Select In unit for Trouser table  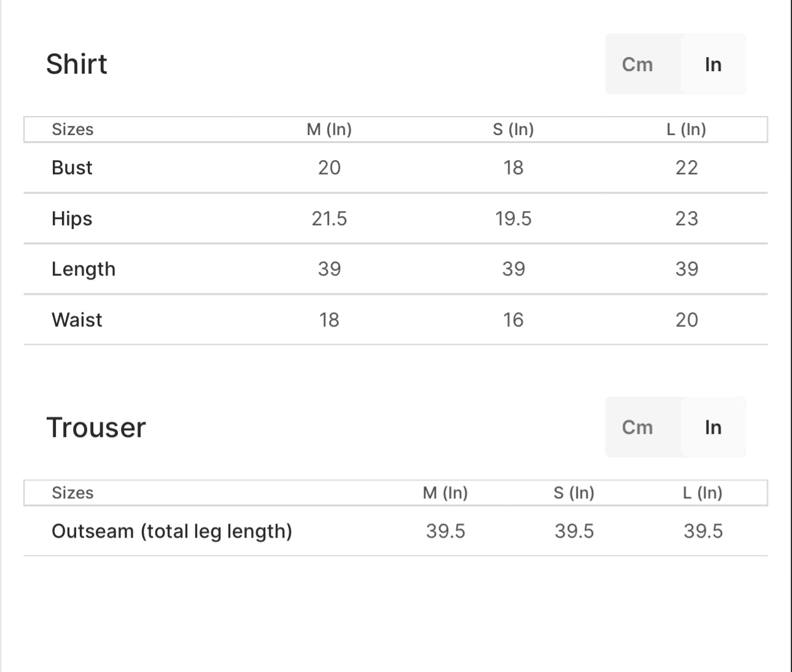tap(713, 427)
